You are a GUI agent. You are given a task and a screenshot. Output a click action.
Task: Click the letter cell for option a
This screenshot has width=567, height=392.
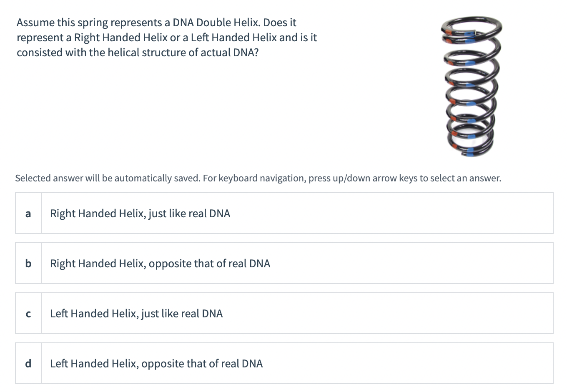[28, 213]
